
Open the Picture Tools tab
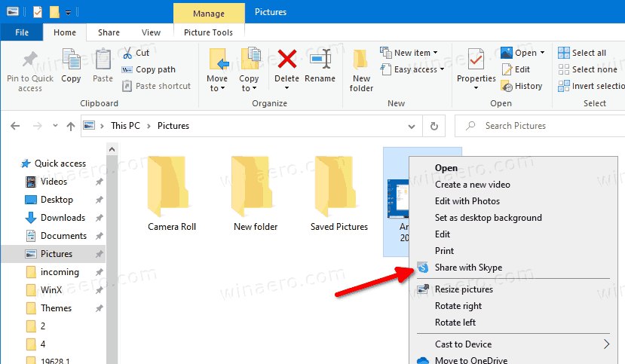[x=209, y=32]
